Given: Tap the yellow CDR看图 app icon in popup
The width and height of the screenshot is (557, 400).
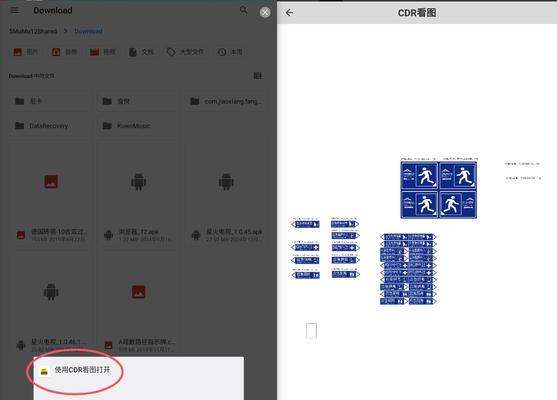Looking at the screenshot, I should tap(44, 371).
